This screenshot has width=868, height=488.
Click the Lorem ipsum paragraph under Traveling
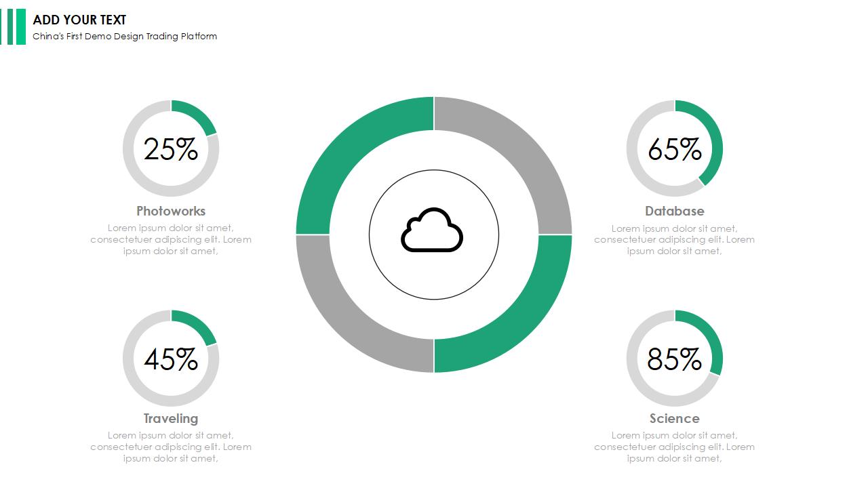tap(171, 447)
